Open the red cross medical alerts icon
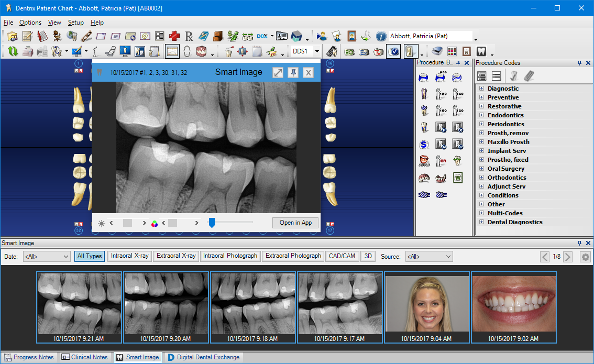 click(x=174, y=36)
